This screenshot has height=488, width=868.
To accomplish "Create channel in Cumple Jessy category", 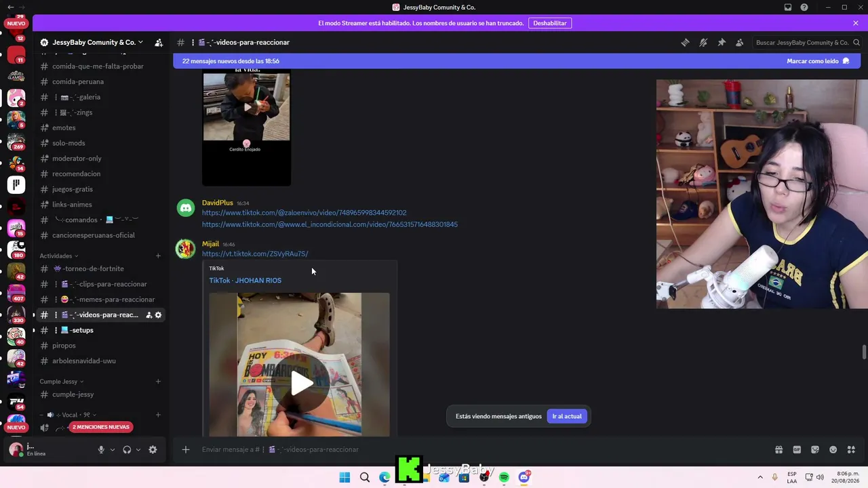I will 158,382.
